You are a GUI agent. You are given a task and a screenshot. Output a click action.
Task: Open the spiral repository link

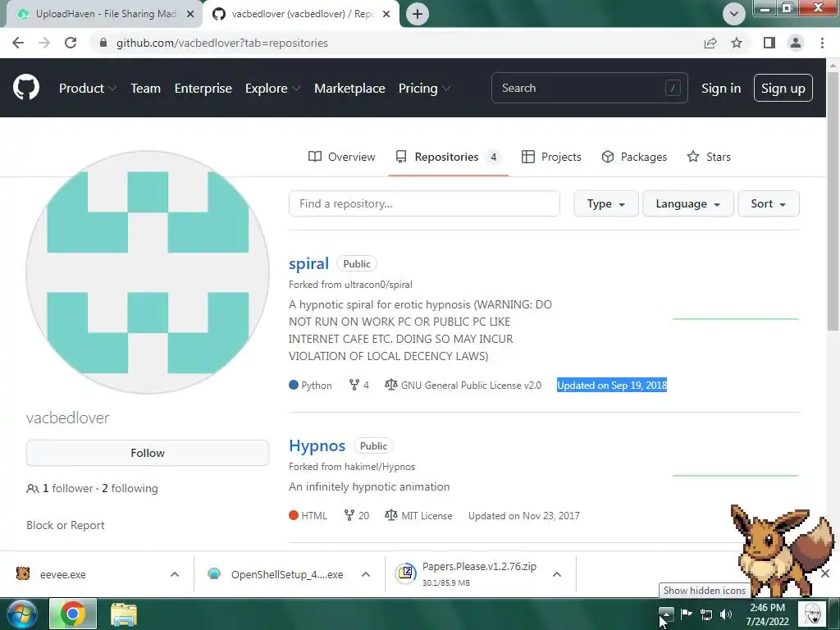coord(308,263)
